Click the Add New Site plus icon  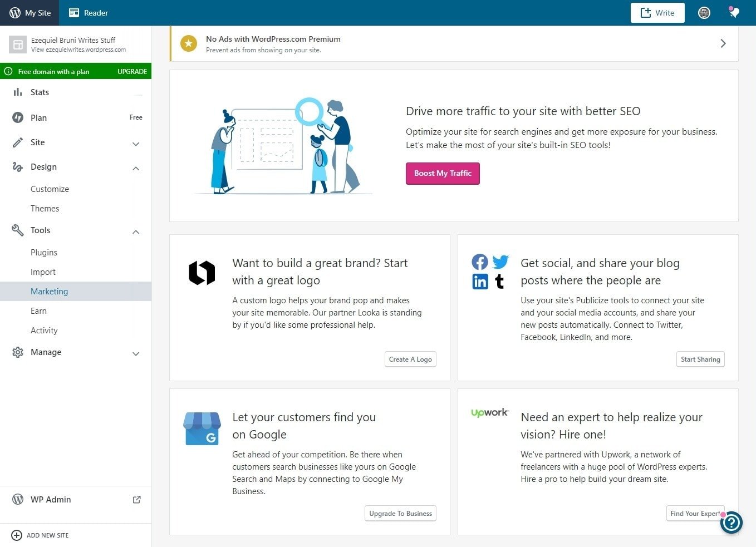17,535
